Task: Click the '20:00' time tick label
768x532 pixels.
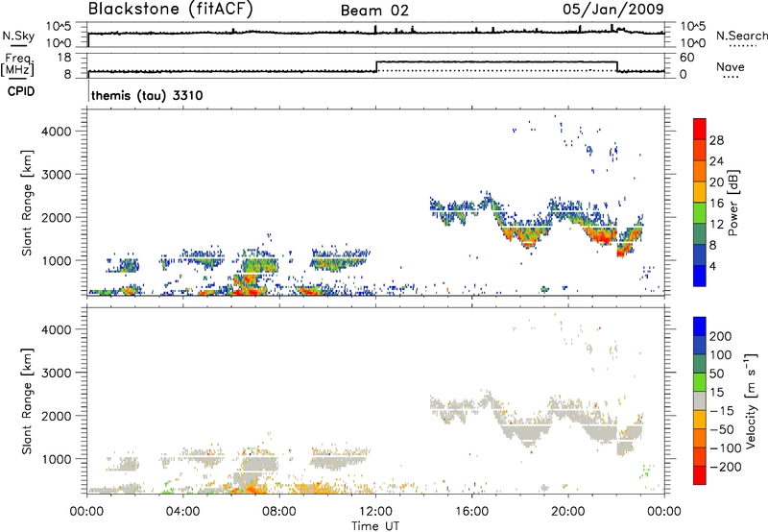Action: point(567,512)
